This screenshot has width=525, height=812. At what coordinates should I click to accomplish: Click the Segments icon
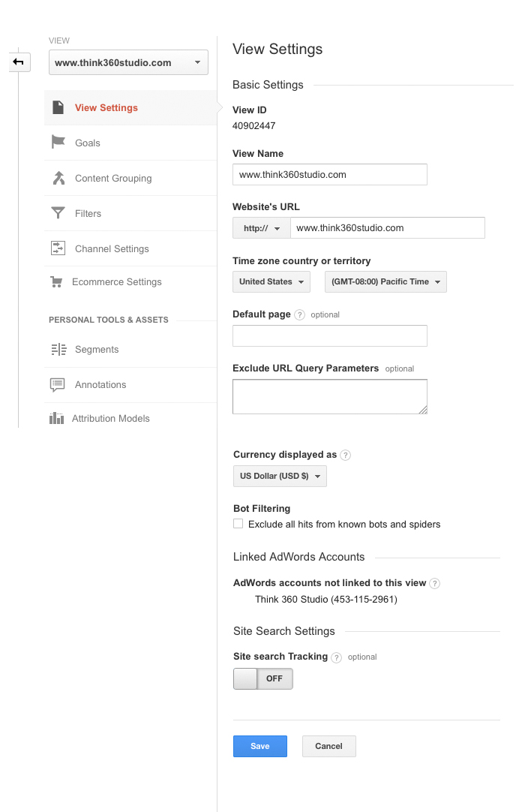pos(58,350)
